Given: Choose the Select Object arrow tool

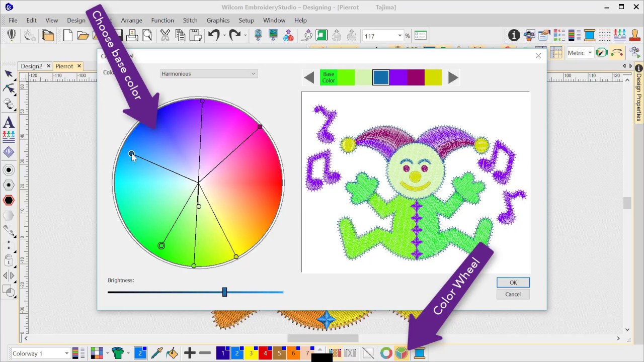Looking at the screenshot, I should tap(9, 74).
